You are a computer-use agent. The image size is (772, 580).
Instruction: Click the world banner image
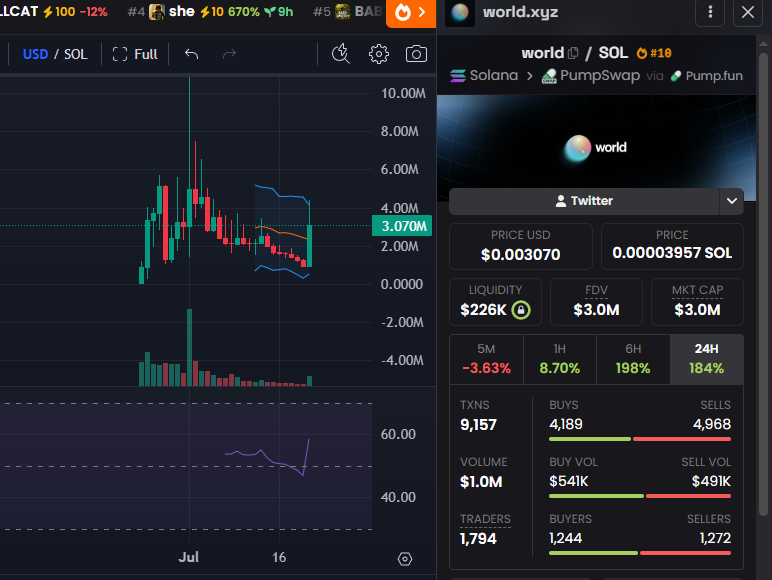(596, 148)
